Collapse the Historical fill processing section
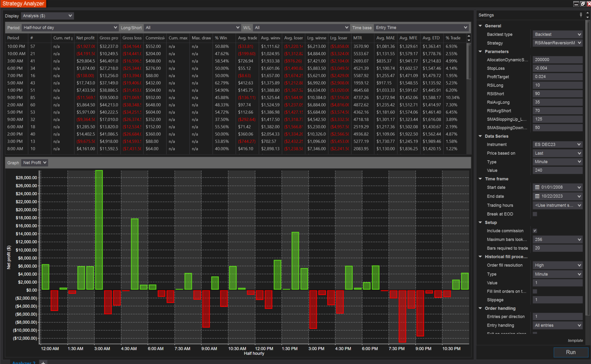The image size is (591, 364). click(x=480, y=257)
